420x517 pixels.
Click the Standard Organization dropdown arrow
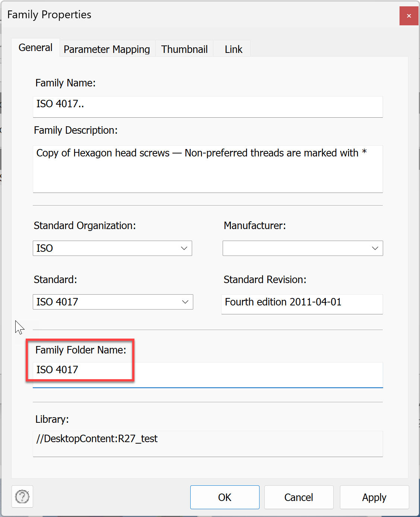click(x=184, y=248)
